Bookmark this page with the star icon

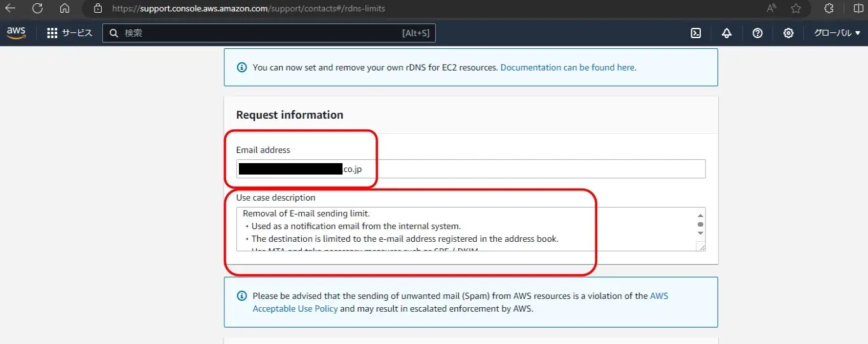tap(796, 8)
